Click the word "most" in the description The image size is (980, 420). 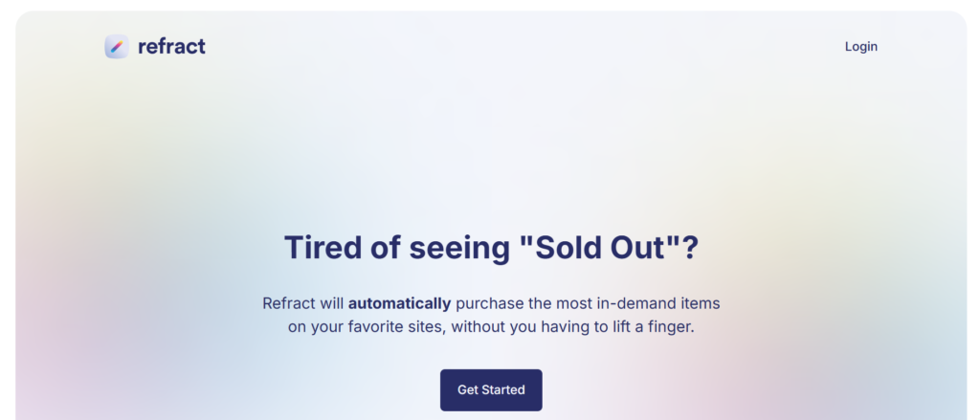pyautogui.click(x=575, y=303)
